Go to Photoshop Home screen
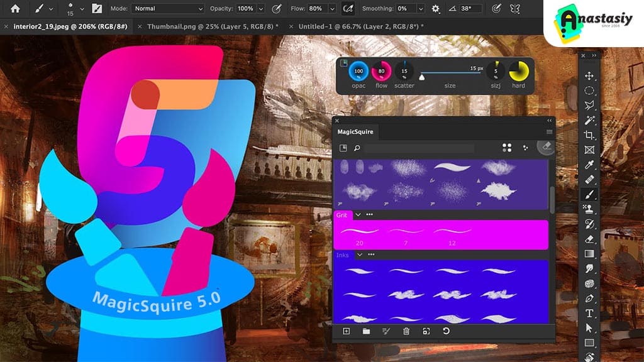Screen dimensions: 644x362 click(x=15, y=9)
